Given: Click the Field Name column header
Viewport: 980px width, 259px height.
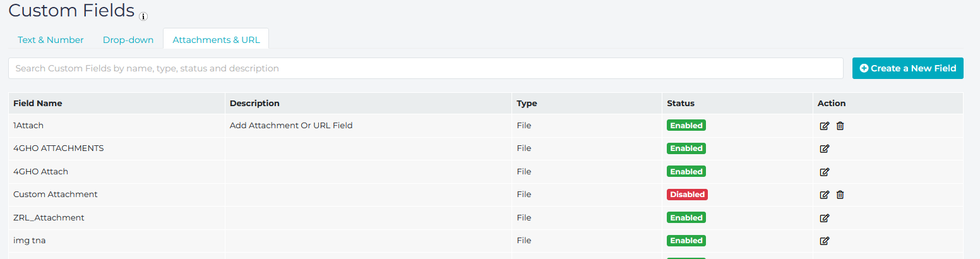Looking at the screenshot, I should pos(38,103).
